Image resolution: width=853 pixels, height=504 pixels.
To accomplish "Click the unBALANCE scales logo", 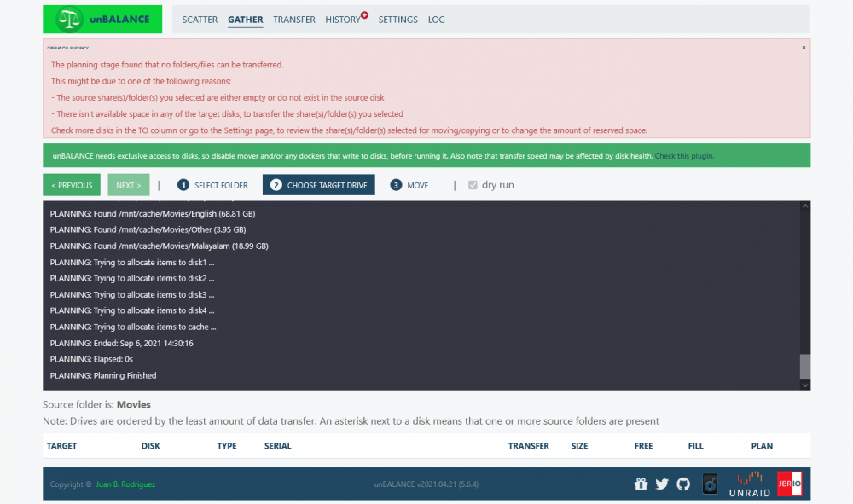I will pos(69,20).
